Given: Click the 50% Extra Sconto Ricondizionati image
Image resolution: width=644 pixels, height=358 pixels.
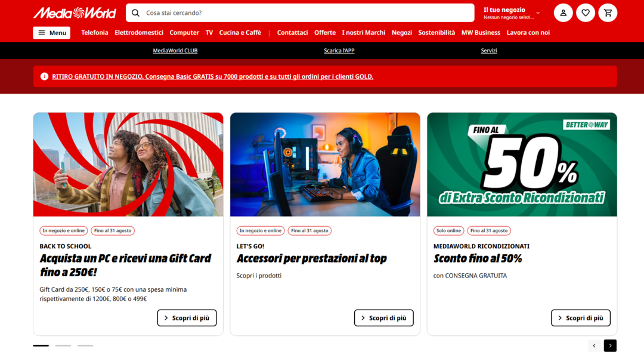Looking at the screenshot, I should (x=522, y=165).
